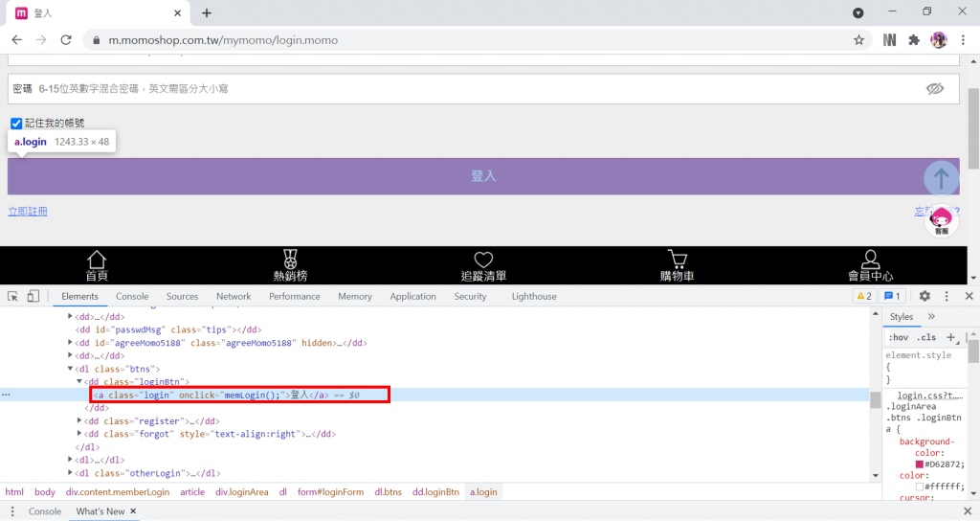
Task: Expand the agreeMomo5188 dd node
Action: tap(70, 343)
